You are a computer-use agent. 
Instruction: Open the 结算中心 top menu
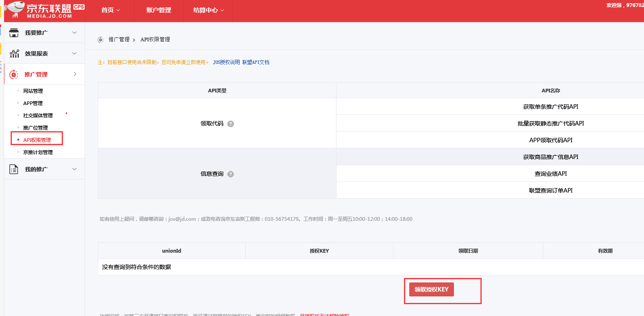point(209,10)
